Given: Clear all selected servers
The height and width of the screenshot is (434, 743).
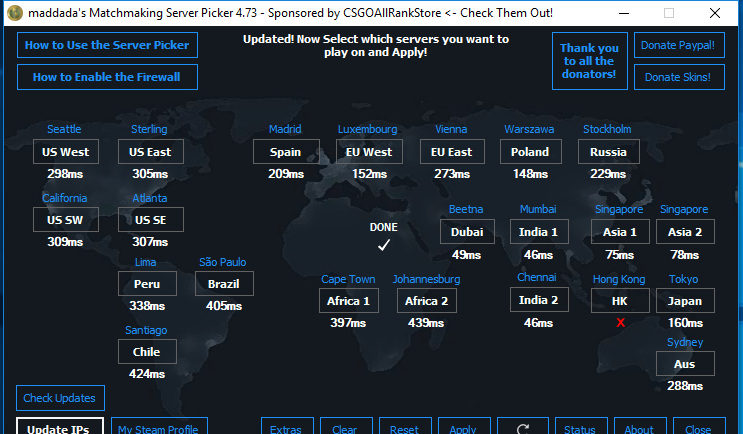Looking at the screenshot, I should point(344,427).
